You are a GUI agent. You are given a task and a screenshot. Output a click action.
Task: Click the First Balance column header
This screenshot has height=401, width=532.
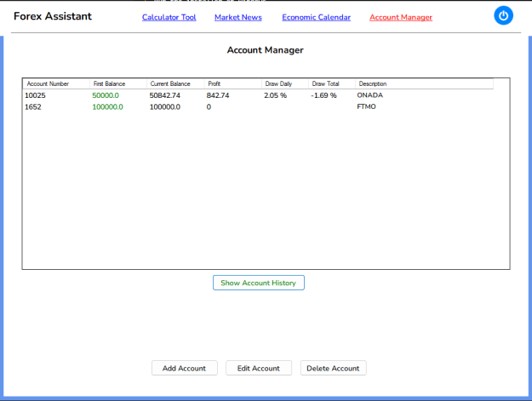click(118, 83)
